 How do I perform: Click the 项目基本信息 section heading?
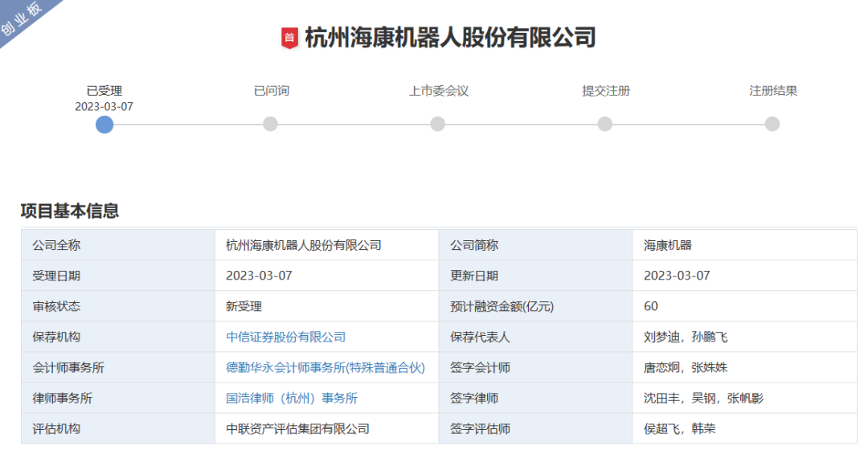70,211
